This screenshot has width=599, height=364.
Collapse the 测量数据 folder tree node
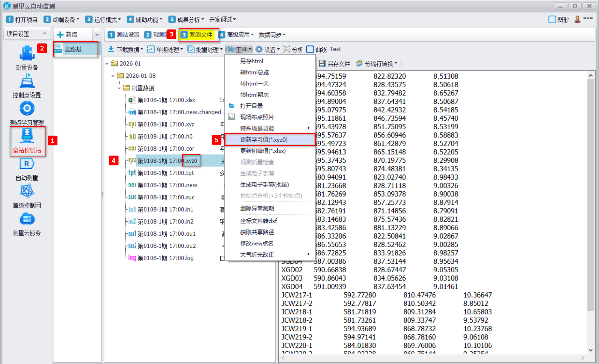(119, 88)
